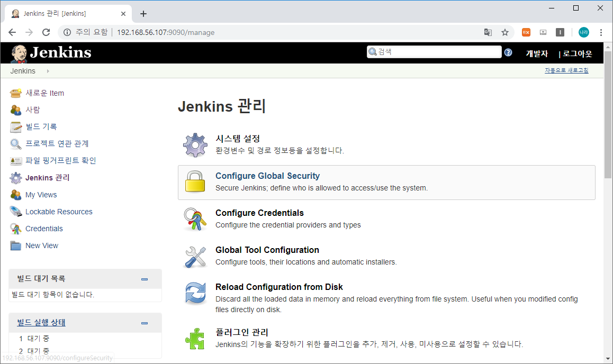Open a new browser tab
The height and width of the screenshot is (364, 613).
click(143, 14)
